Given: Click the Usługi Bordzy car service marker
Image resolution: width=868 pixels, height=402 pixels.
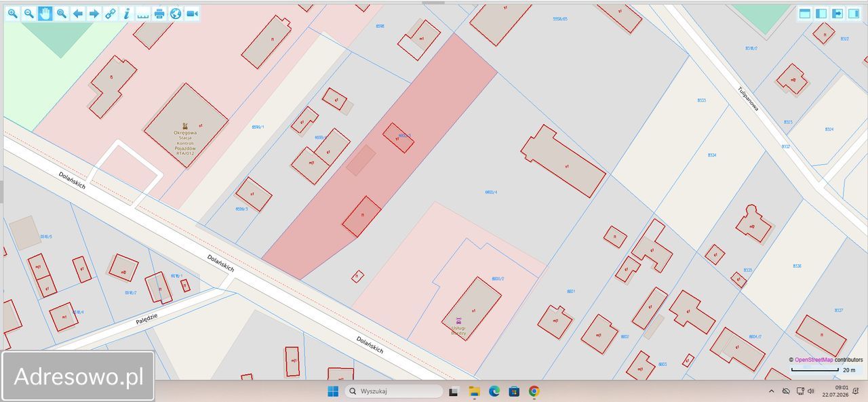Looking at the screenshot, I should click(x=458, y=321).
